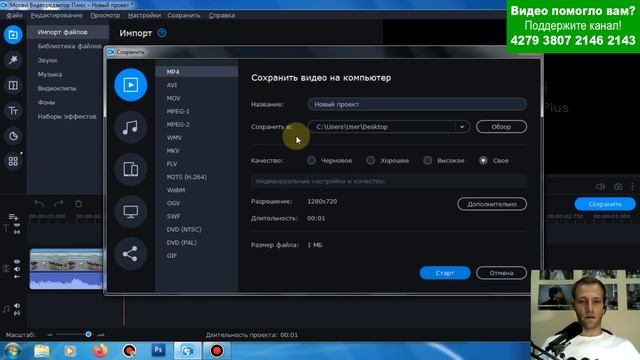
Task: Open media player icon in taskbar
Action: click(70, 351)
